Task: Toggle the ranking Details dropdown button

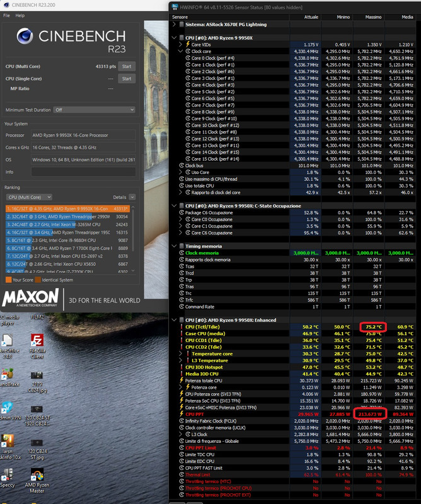Action: (132, 197)
